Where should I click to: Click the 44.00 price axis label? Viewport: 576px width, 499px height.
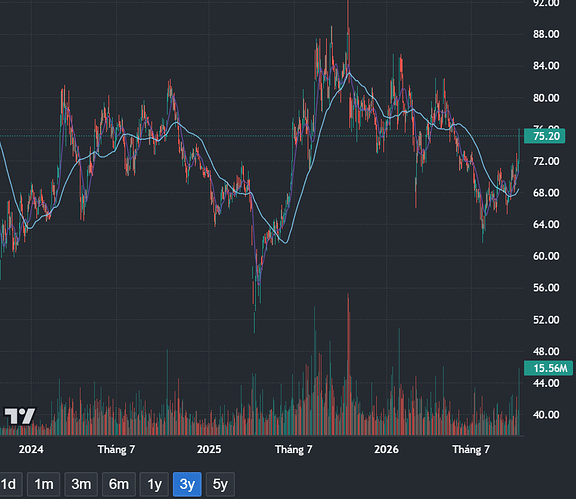pyautogui.click(x=546, y=383)
